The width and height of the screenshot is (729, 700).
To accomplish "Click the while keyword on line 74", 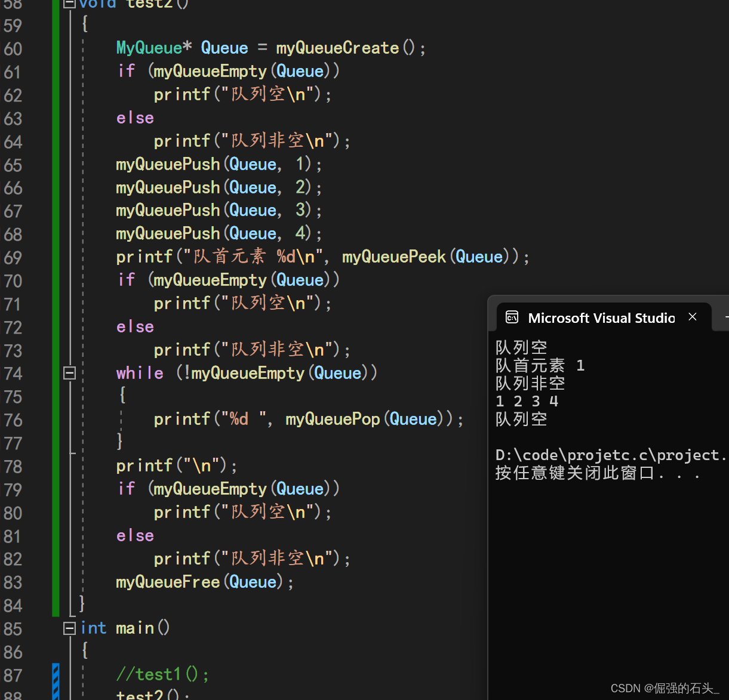I will 140,373.
